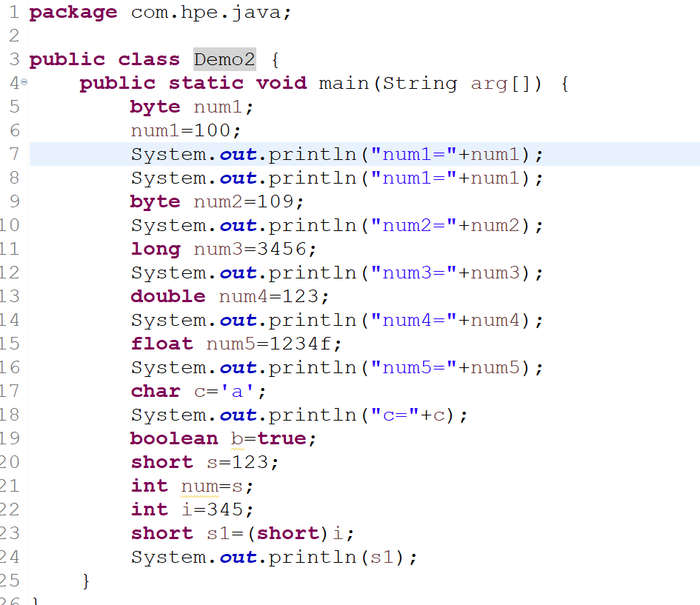Click the 'boolean' keyword on line 19
700x605 pixels.
point(174,438)
